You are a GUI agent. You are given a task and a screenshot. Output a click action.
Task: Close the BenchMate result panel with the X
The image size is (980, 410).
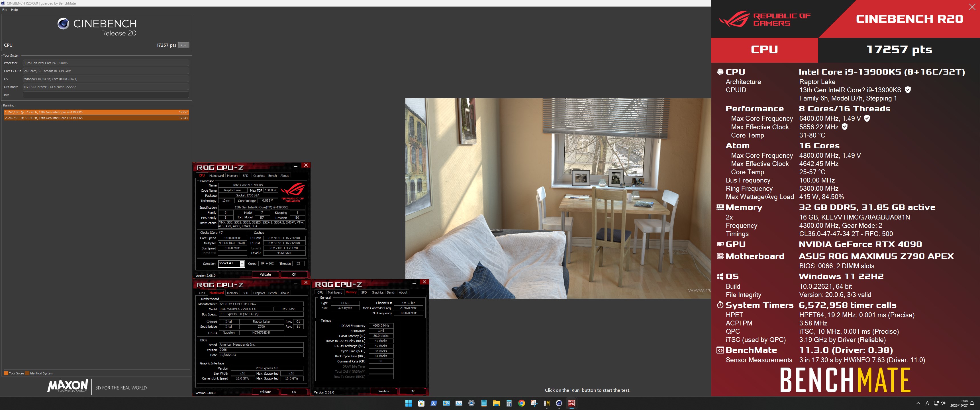click(972, 7)
